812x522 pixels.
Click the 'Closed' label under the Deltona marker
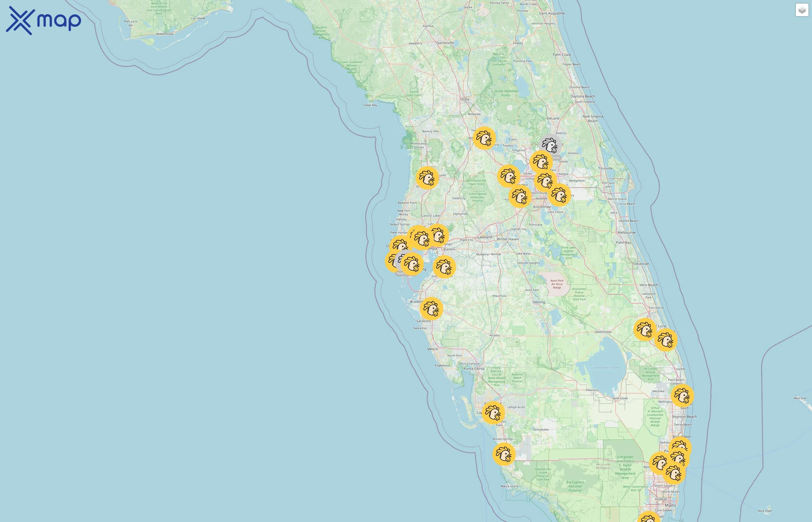[556, 157]
